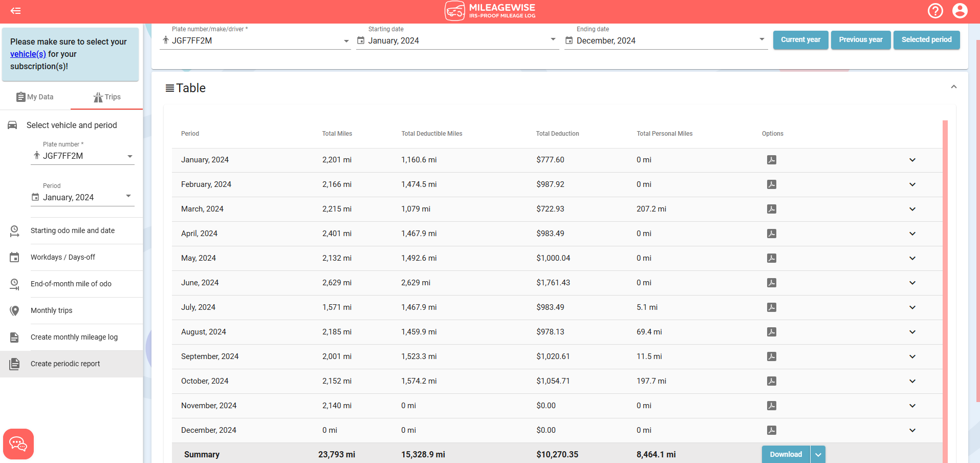Follow the vehicle(s) link
The width and height of the screenshot is (980, 463).
click(28, 54)
